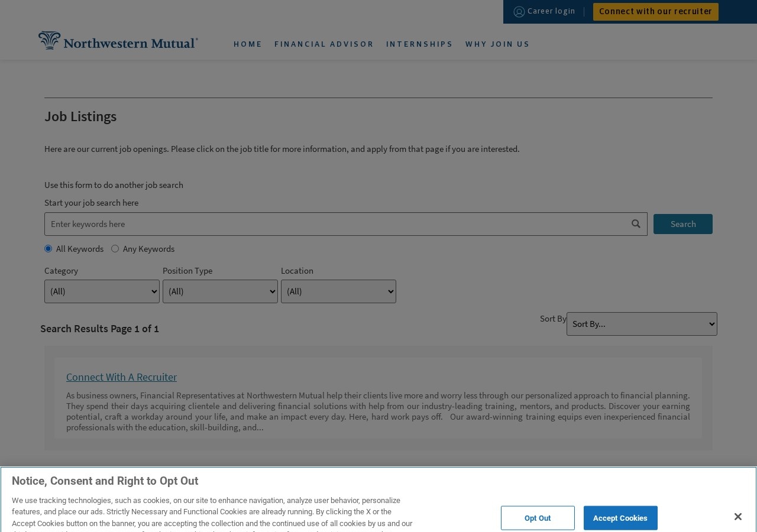Click the blue Search button
This screenshot has width=757, height=532.
[x=683, y=224]
